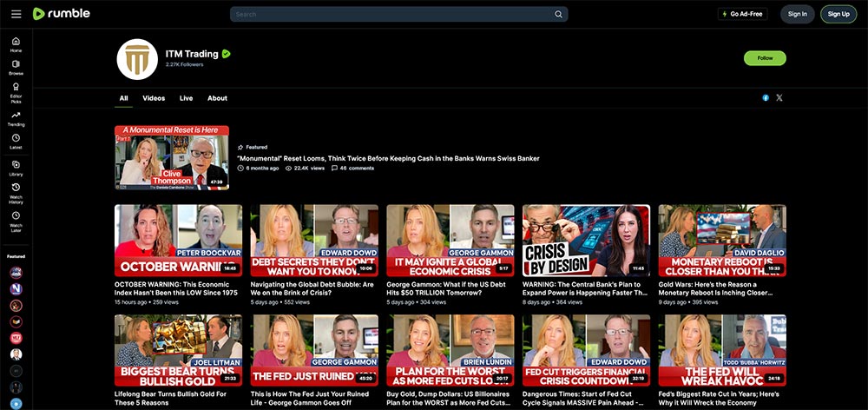
Task: Switch to the Videos tab
Action: (x=154, y=98)
